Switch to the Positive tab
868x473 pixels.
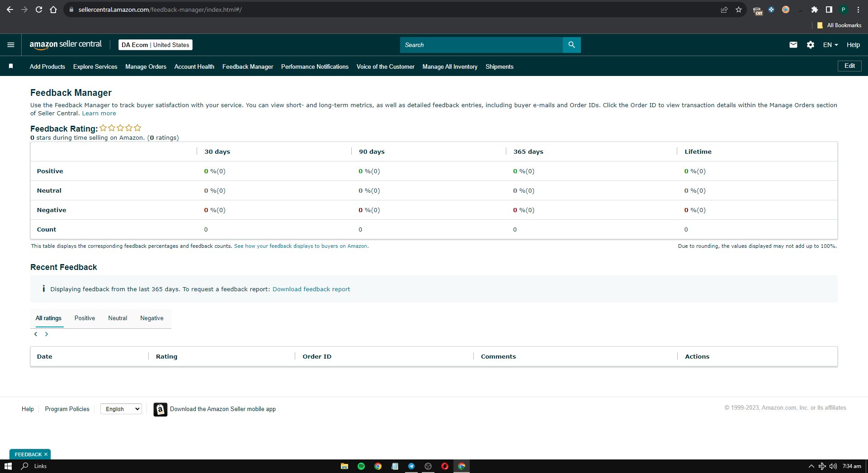(85, 318)
